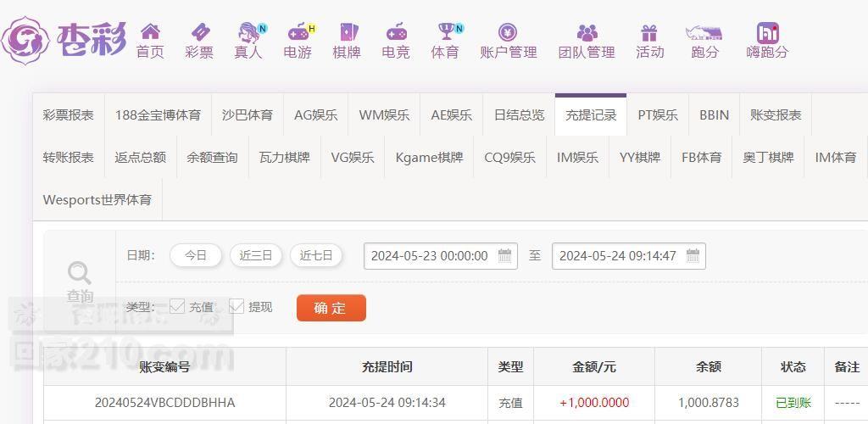The image size is (868, 424).
Task: Open the 账户管理 yen coin icon
Action: 508,32
